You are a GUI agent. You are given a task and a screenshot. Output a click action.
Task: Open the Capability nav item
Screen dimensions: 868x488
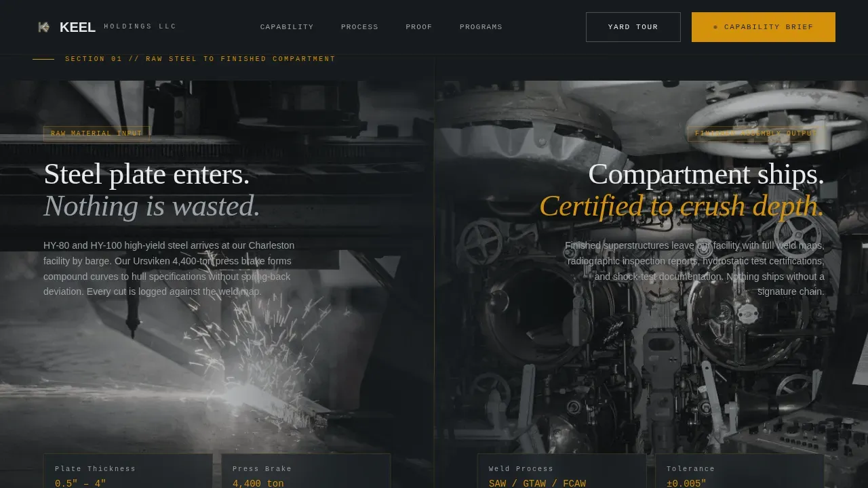(287, 27)
